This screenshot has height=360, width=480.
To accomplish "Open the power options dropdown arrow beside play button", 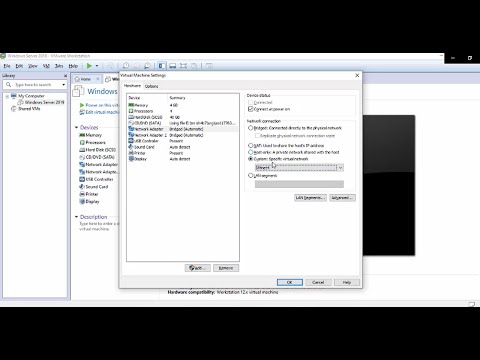I will [x=97, y=66].
